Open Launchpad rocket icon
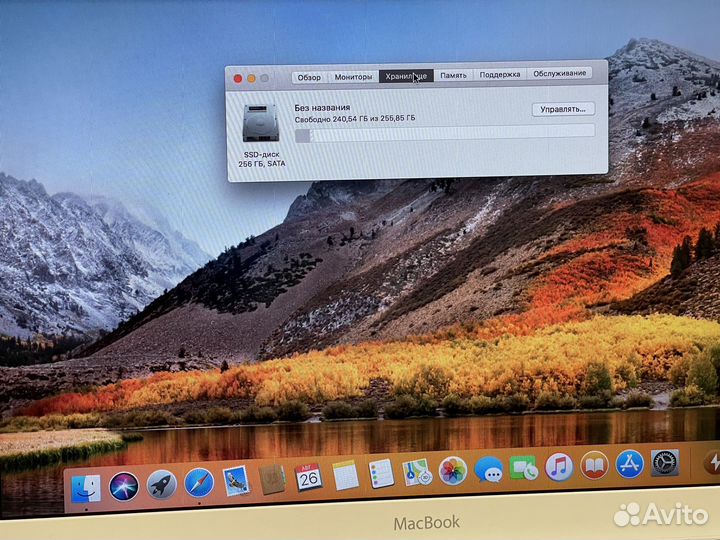 [x=161, y=484]
